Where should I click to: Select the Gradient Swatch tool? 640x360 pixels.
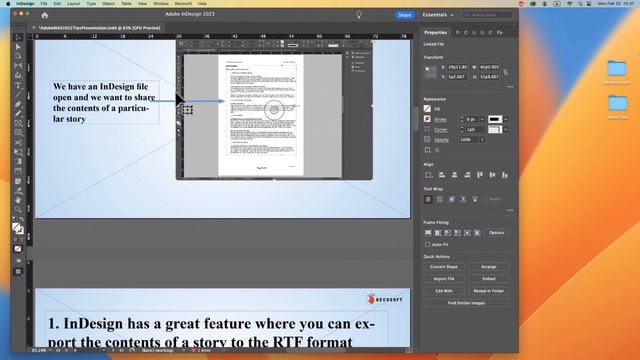pyautogui.click(x=18, y=162)
